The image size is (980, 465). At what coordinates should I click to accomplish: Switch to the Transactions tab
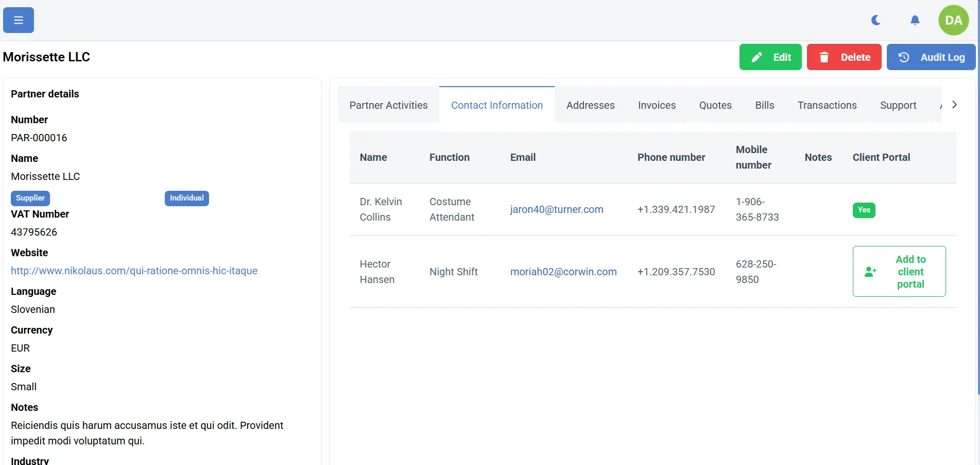tap(827, 105)
